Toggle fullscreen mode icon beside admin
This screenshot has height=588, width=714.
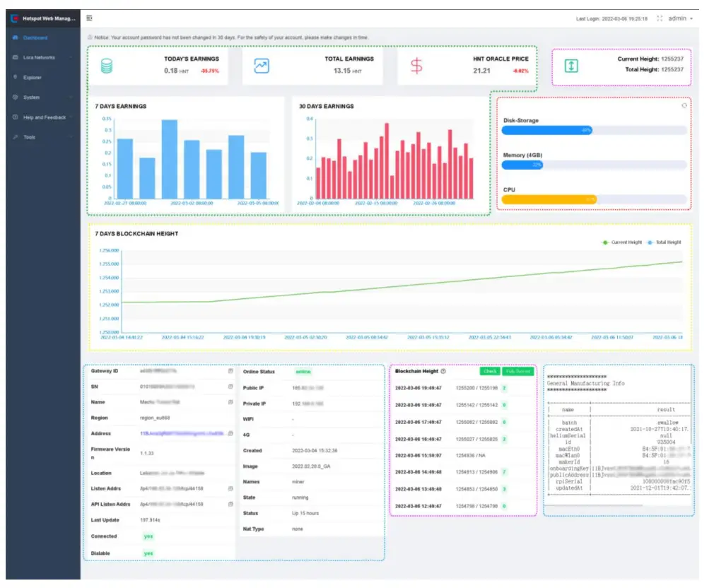click(x=660, y=18)
